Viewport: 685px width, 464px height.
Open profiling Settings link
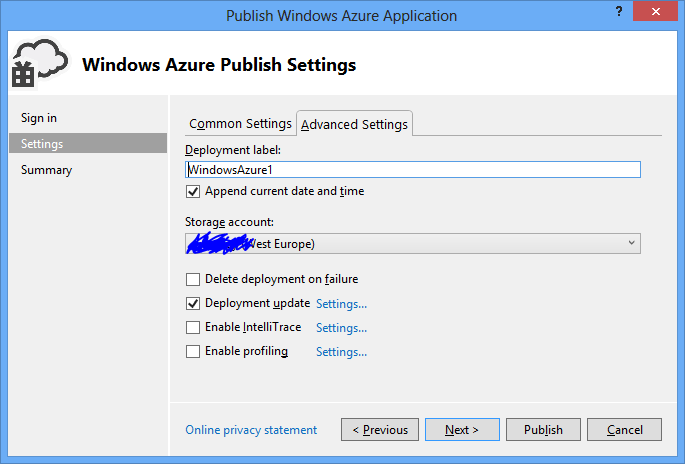341,352
